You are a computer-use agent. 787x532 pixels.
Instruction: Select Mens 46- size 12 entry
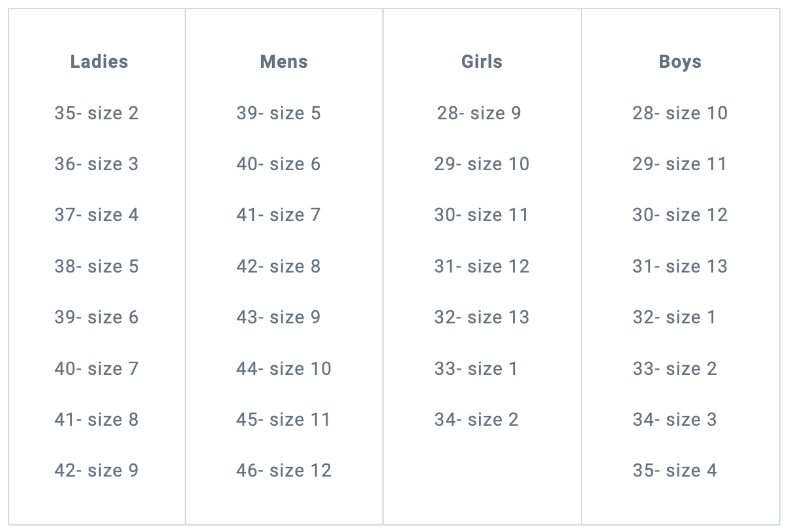click(x=284, y=470)
